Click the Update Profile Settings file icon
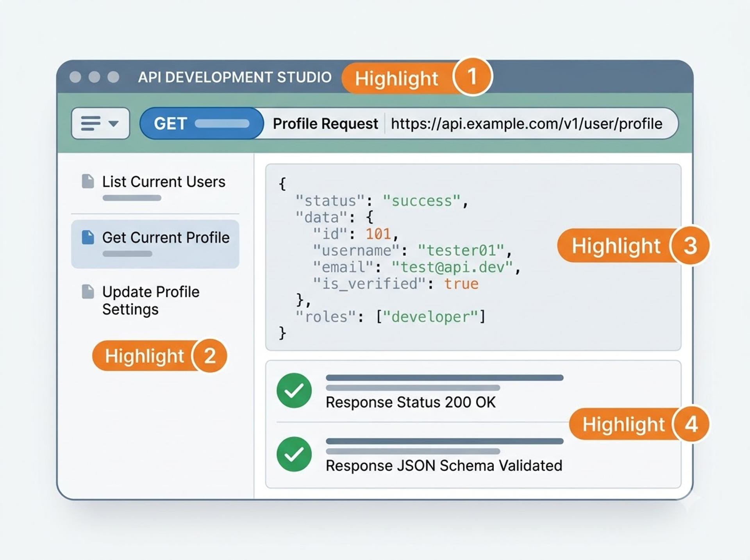The width and height of the screenshot is (750, 560). pyautogui.click(x=88, y=291)
